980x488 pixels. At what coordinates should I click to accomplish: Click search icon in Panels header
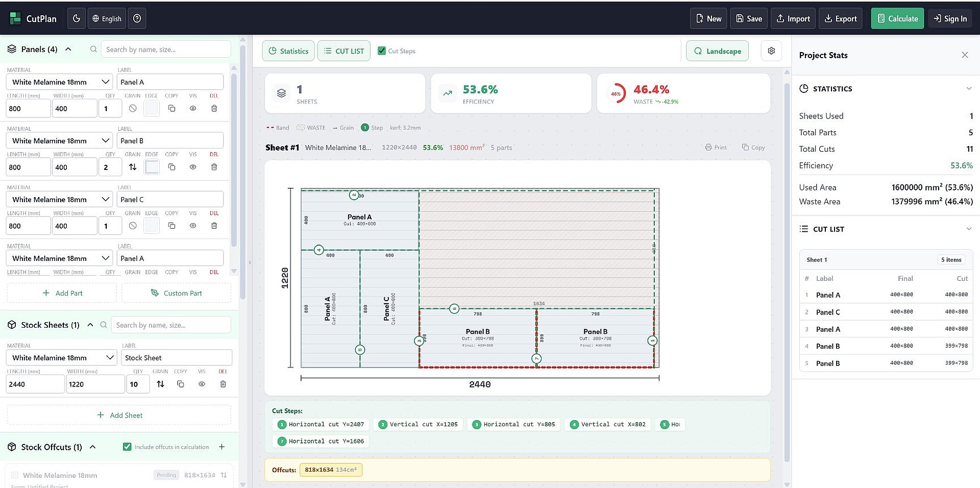tap(93, 50)
